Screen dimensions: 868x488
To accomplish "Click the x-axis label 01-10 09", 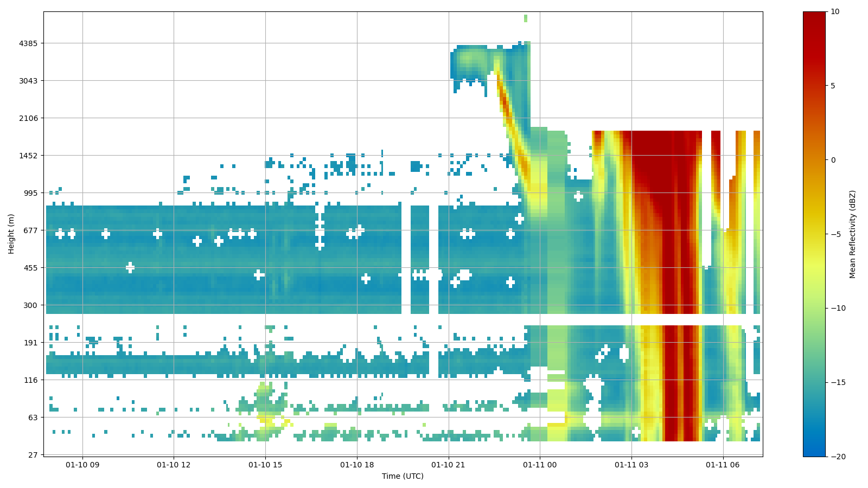I will pos(82,465).
